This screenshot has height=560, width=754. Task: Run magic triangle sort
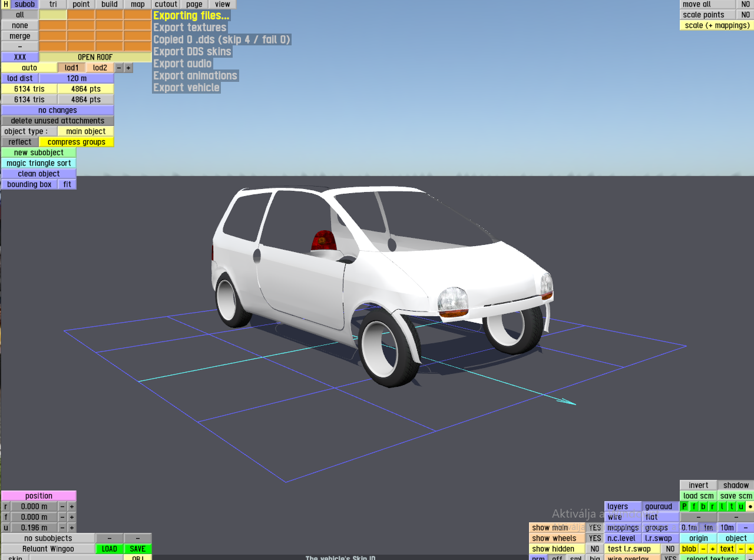39,163
